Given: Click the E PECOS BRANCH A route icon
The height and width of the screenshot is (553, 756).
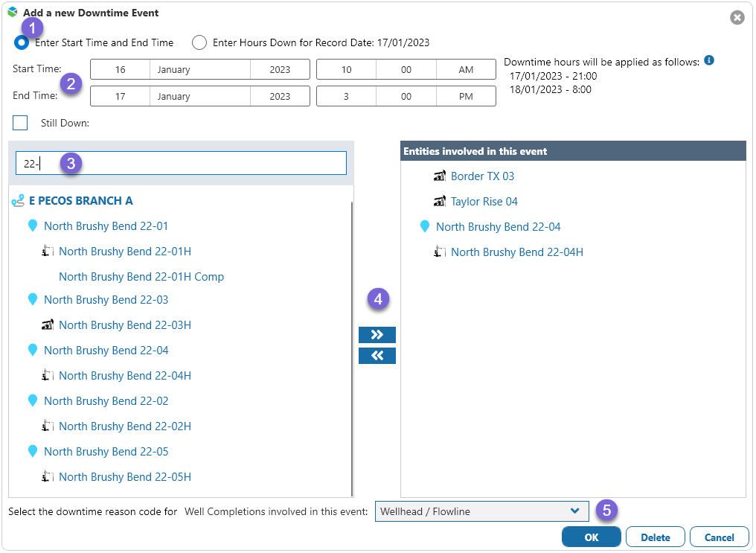Looking at the screenshot, I should [18, 201].
